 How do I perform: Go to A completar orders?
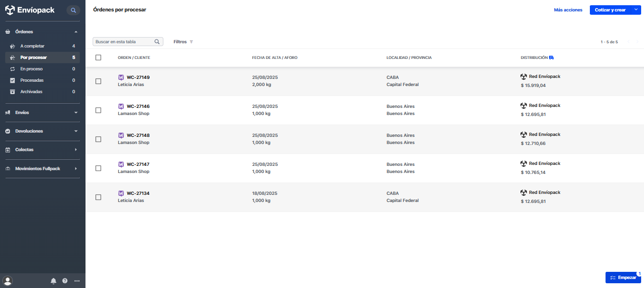[32, 46]
